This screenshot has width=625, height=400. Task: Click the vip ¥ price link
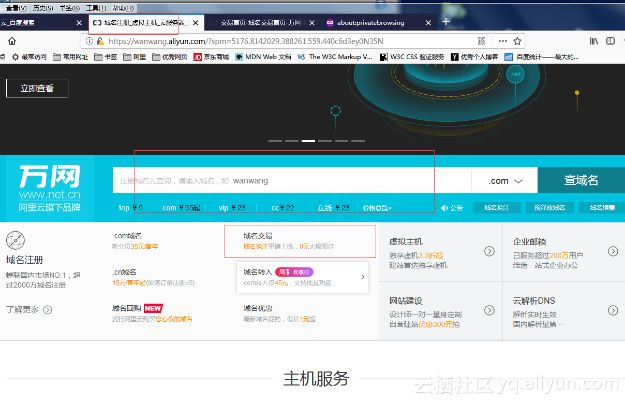point(232,208)
